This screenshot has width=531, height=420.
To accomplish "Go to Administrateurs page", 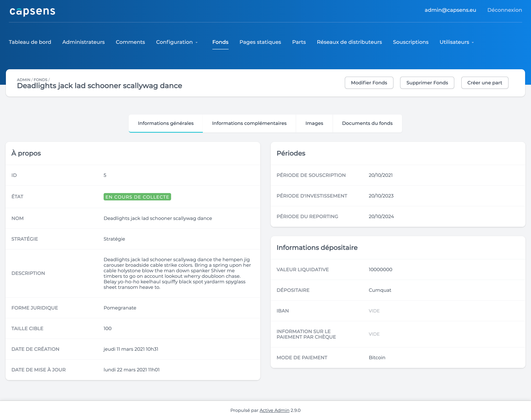I will coord(83,42).
